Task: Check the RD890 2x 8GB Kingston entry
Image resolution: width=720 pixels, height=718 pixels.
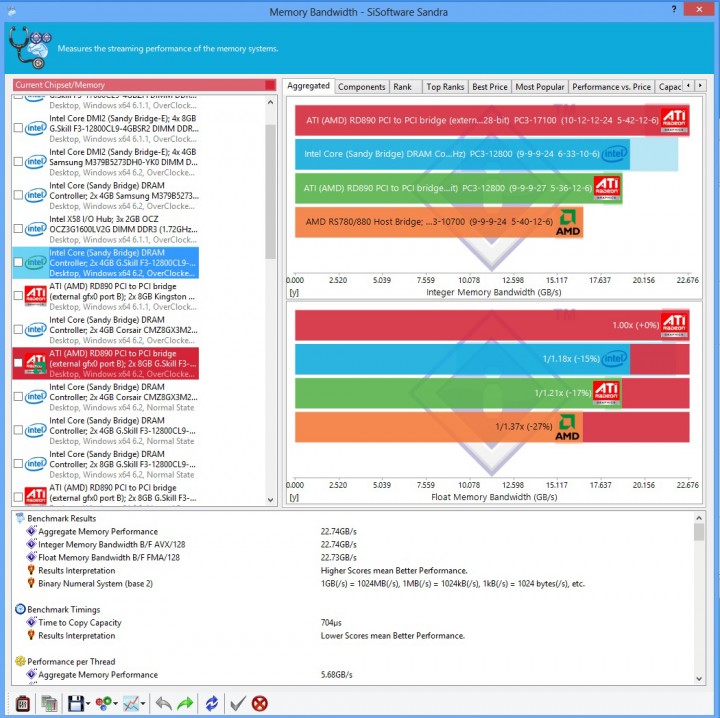Action: pyautogui.click(x=18, y=296)
